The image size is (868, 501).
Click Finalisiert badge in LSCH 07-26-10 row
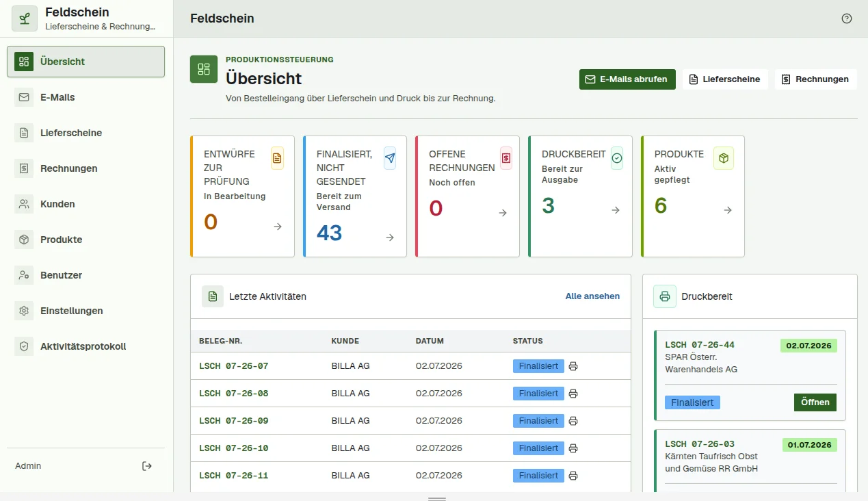[538, 448]
